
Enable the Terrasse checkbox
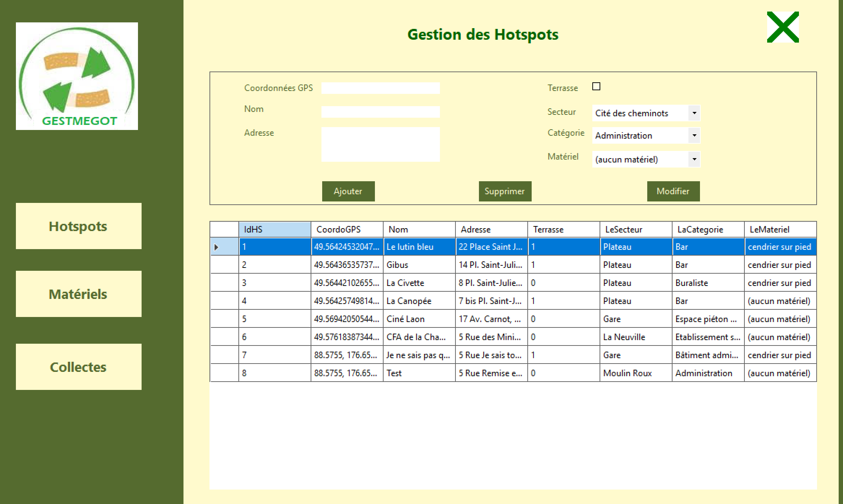coord(596,87)
